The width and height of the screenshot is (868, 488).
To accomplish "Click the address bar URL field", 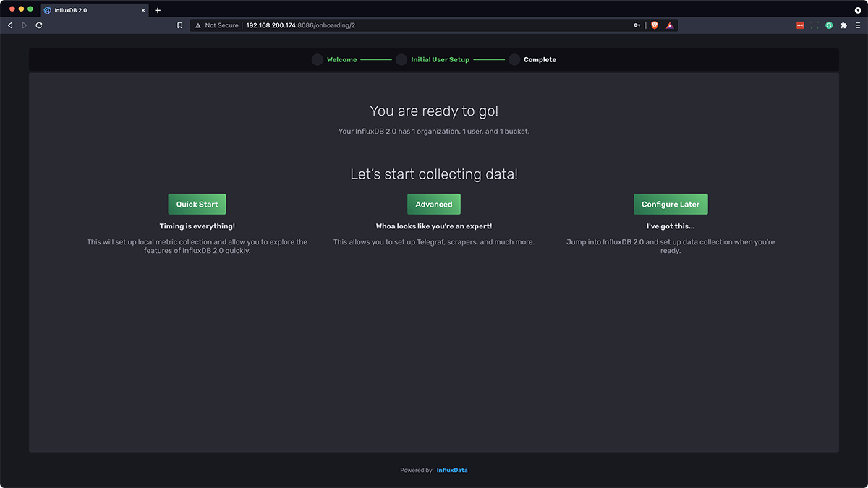I will (x=434, y=25).
